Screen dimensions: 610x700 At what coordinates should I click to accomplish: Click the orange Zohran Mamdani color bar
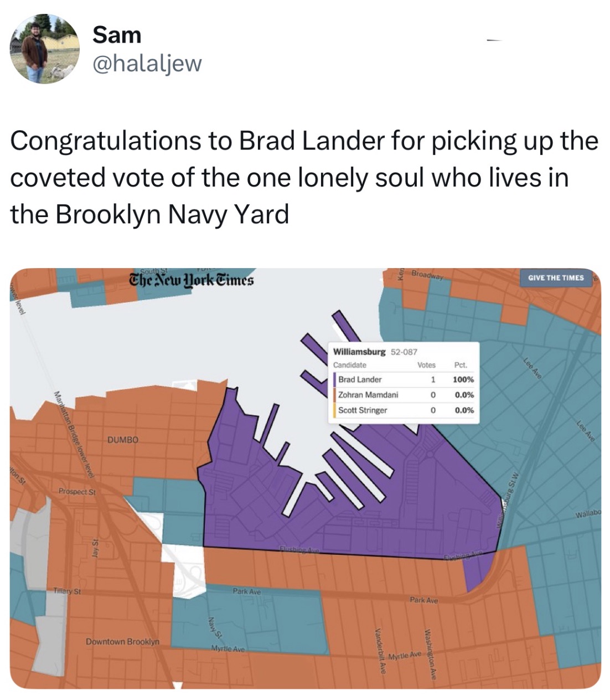pos(334,395)
